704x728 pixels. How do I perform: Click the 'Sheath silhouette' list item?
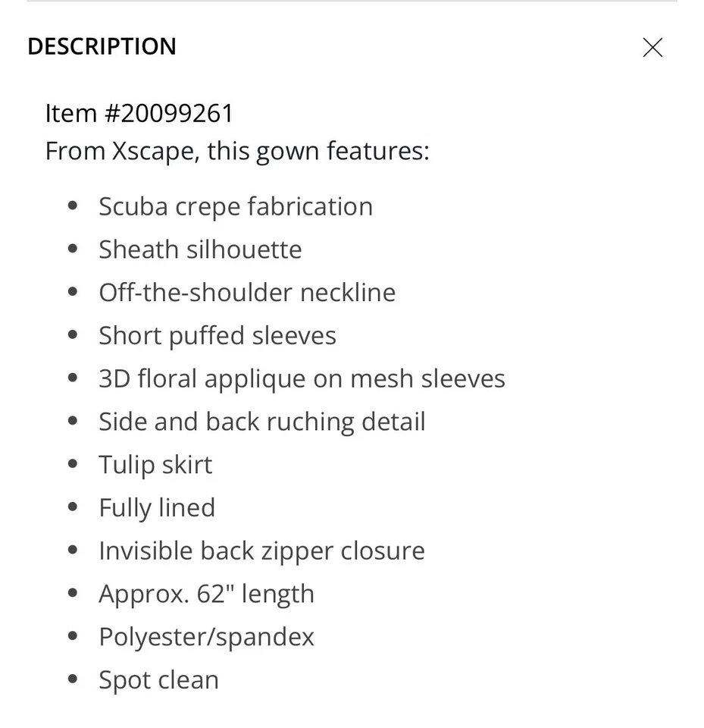point(200,249)
